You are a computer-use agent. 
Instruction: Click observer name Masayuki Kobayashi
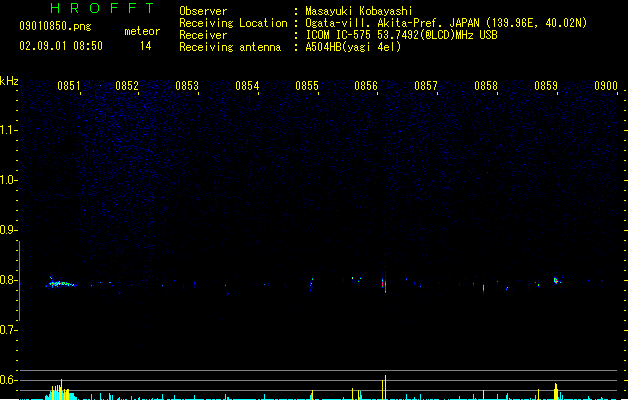359,11
